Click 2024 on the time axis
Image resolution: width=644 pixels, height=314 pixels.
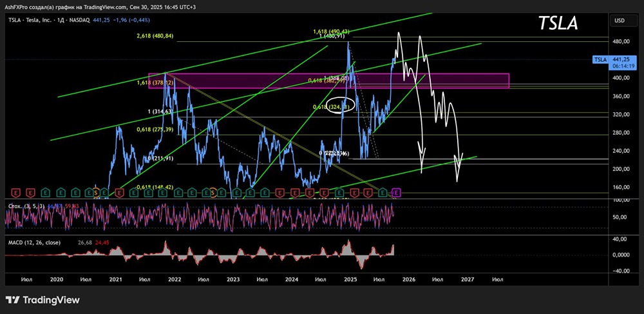pos(292,279)
